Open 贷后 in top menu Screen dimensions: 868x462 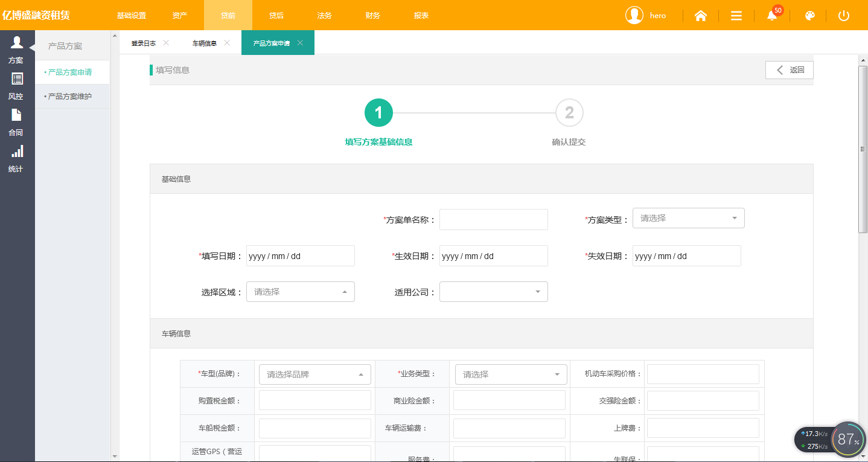click(276, 16)
